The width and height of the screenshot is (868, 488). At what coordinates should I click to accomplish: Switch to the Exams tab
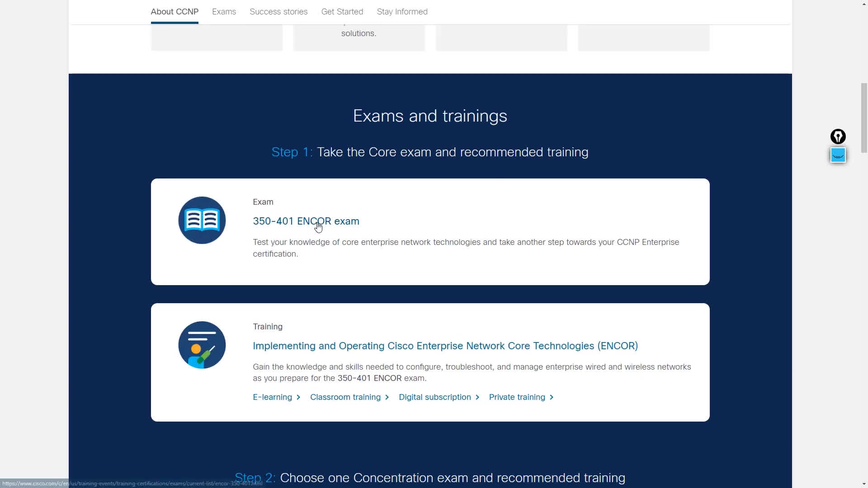pyautogui.click(x=224, y=12)
